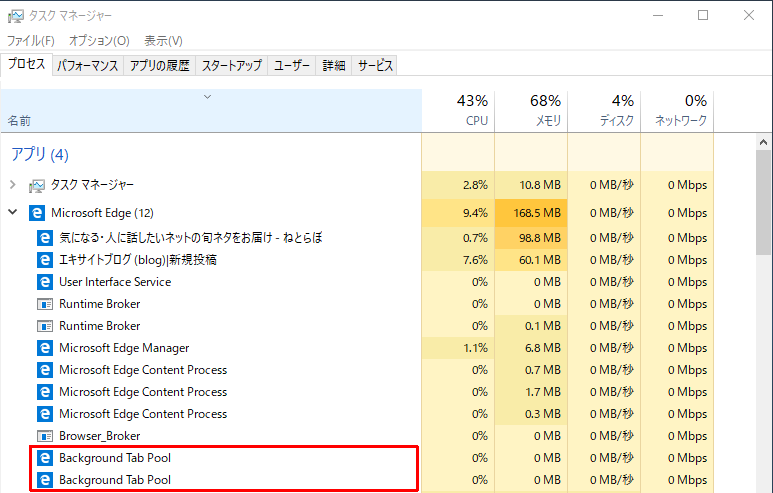Expand the タスク マネージャー process group

pyautogui.click(x=13, y=185)
